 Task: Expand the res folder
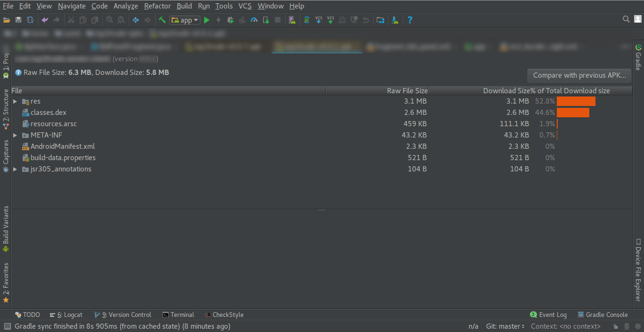(x=15, y=101)
